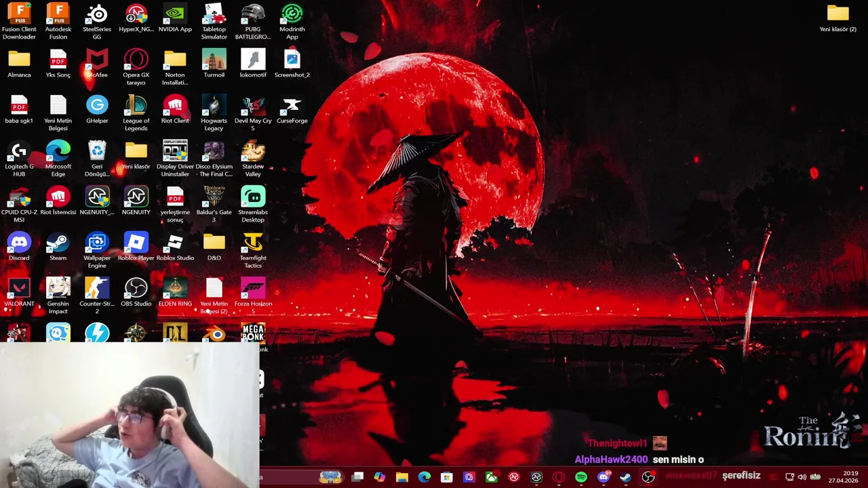
Task: Open the GHelper desktop shortcut
Action: coord(97,110)
